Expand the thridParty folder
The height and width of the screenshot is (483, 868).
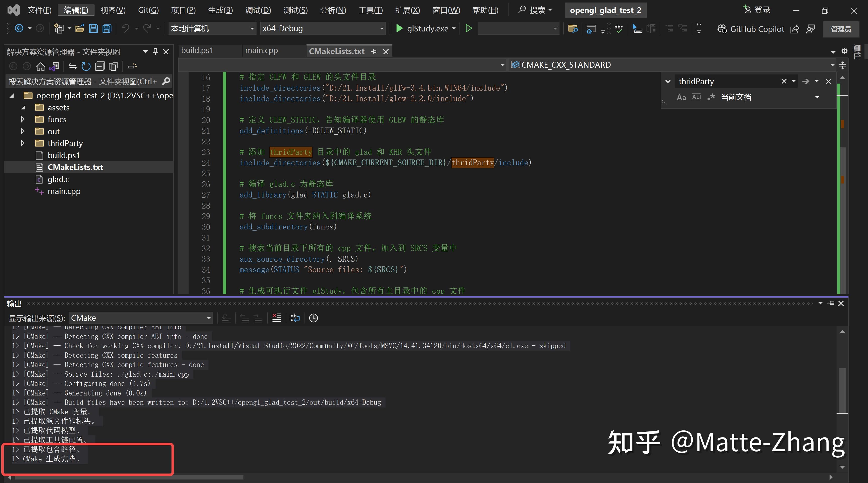tap(22, 143)
